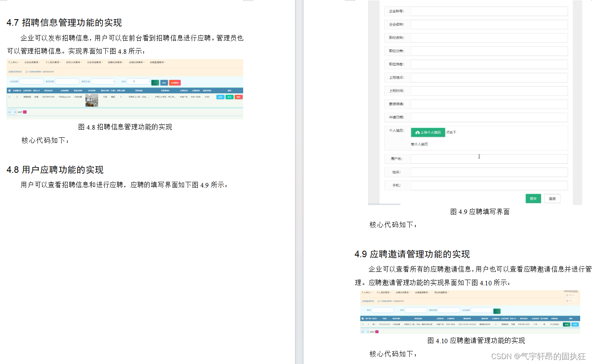Click the 上班时间 input field

click(489, 90)
